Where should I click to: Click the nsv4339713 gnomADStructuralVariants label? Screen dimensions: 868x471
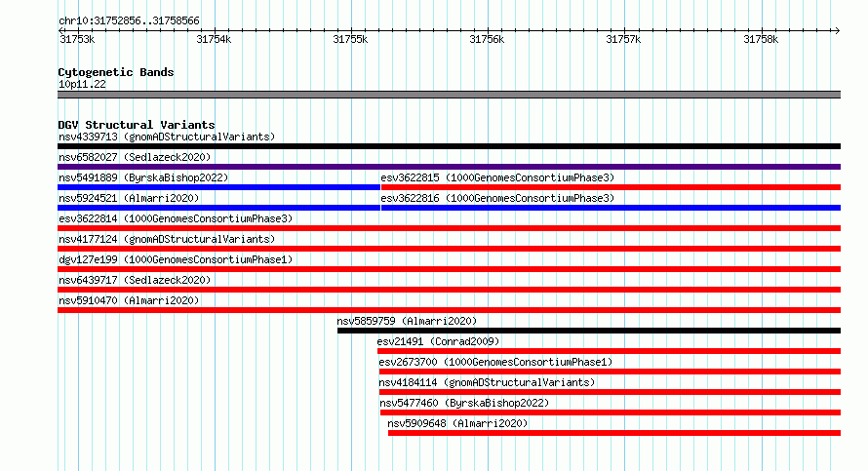167,137
